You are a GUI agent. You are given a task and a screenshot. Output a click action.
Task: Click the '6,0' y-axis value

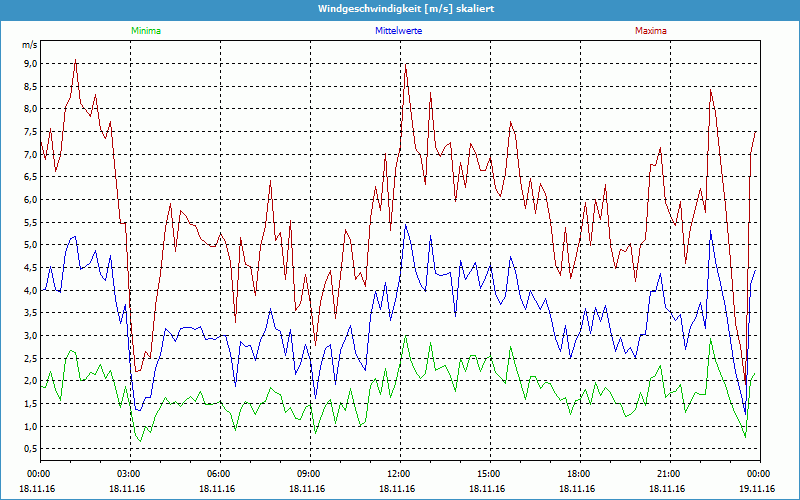(x=30, y=199)
